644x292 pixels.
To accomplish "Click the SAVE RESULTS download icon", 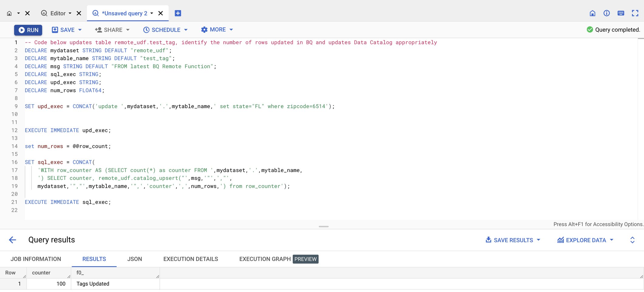I will coord(488,240).
